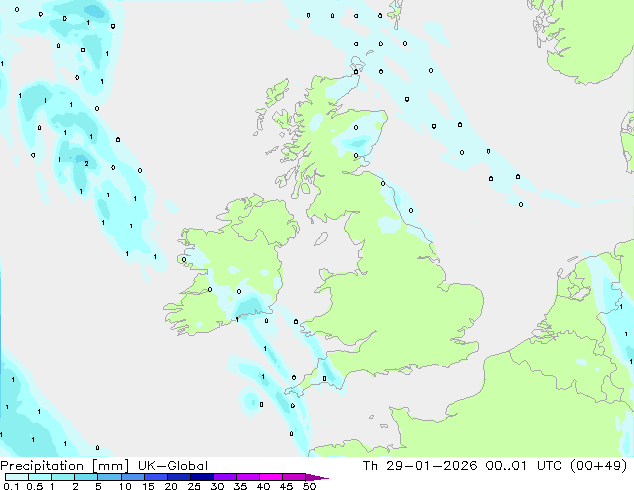
Task: Click the 0.5–1 mm legend swatch
Action: click(x=40, y=477)
